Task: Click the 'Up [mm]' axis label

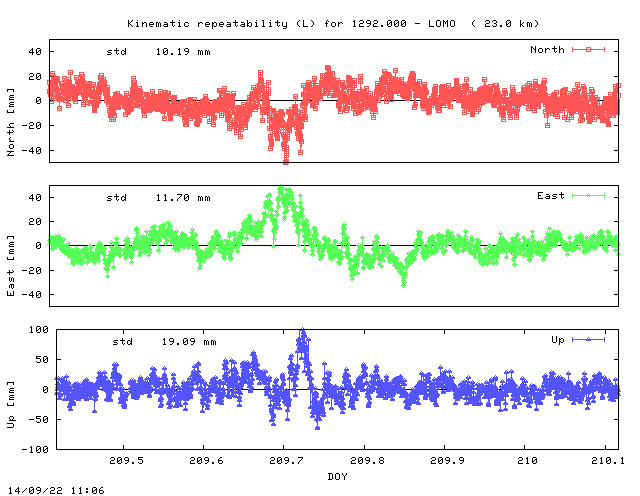Action: pyautogui.click(x=11, y=405)
